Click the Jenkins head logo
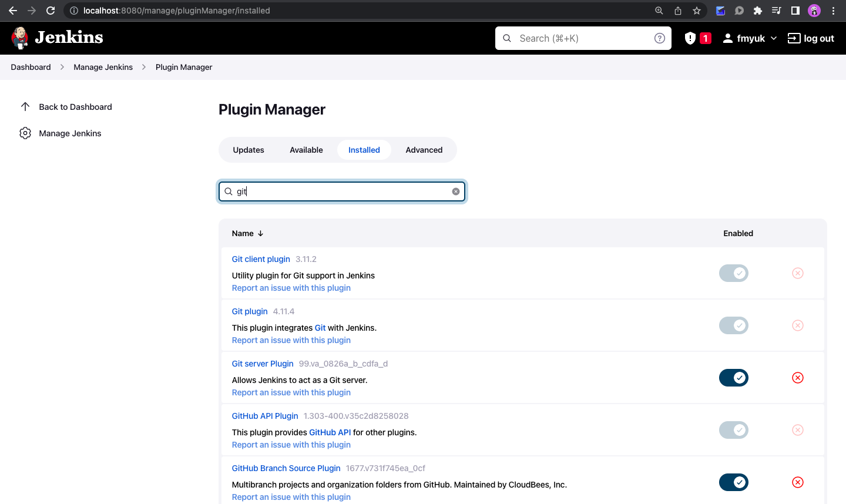Viewport: 846px width, 504px height. 20,38
